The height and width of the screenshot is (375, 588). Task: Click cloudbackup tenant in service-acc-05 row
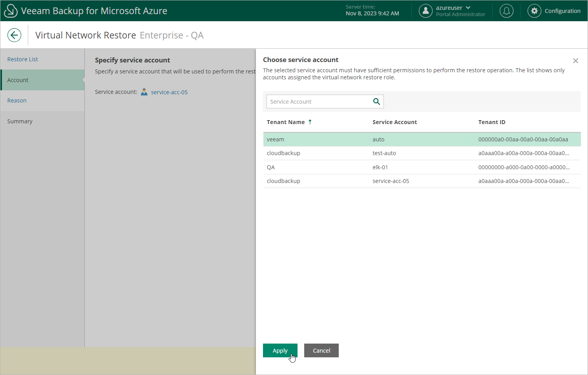coord(283,181)
